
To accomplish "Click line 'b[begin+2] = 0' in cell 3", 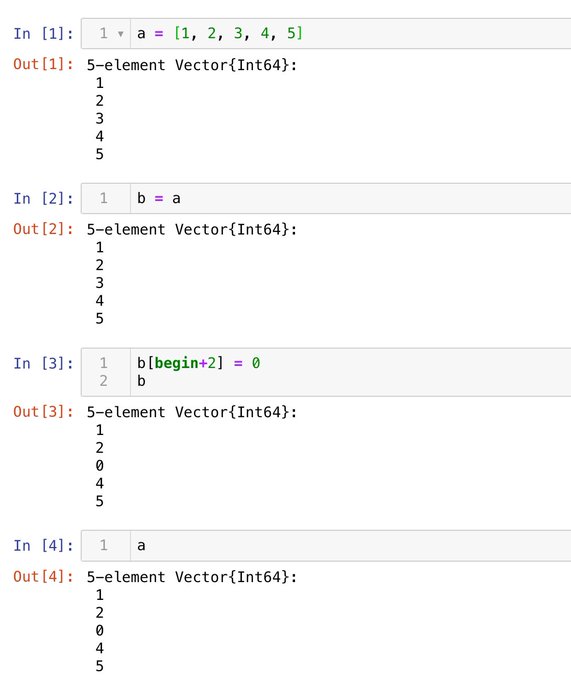I will [199, 363].
